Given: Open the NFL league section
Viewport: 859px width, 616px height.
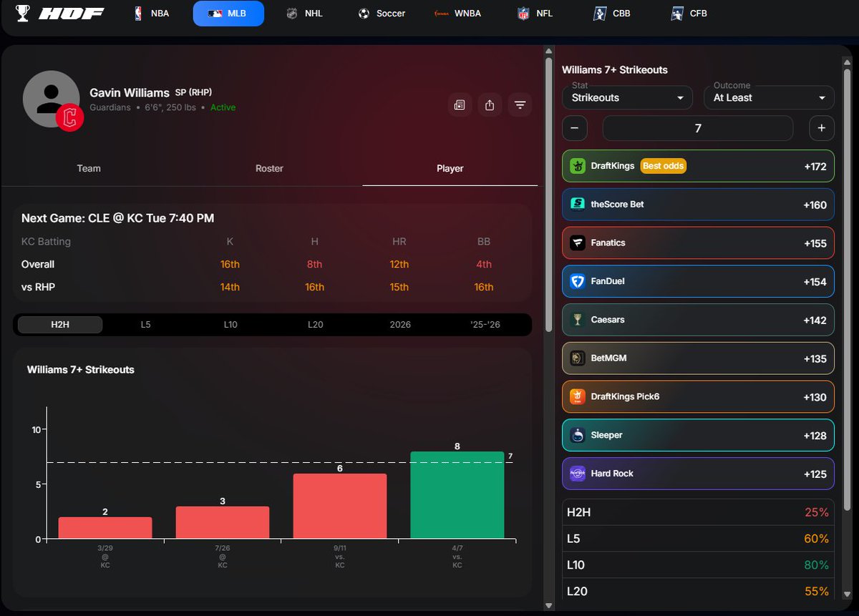Looking at the screenshot, I should [x=535, y=14].
